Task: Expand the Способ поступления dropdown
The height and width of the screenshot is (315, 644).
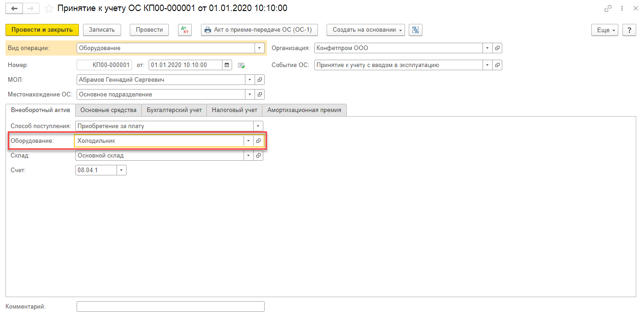Action: pos(258,126)
